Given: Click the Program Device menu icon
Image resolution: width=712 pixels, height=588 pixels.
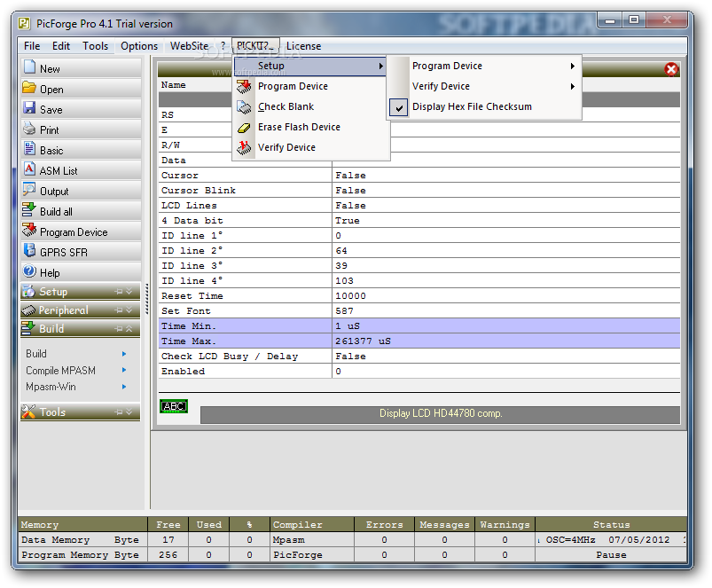Looking at the screenshot, I should (244, 86).
